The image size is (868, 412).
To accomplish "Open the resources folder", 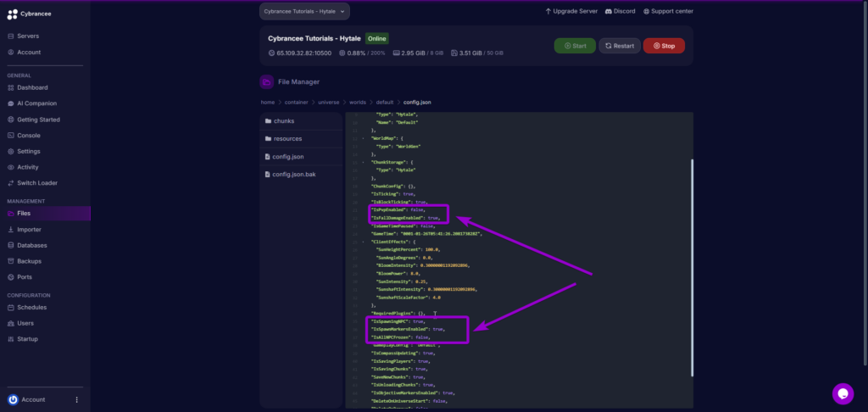I will [287, 138].
